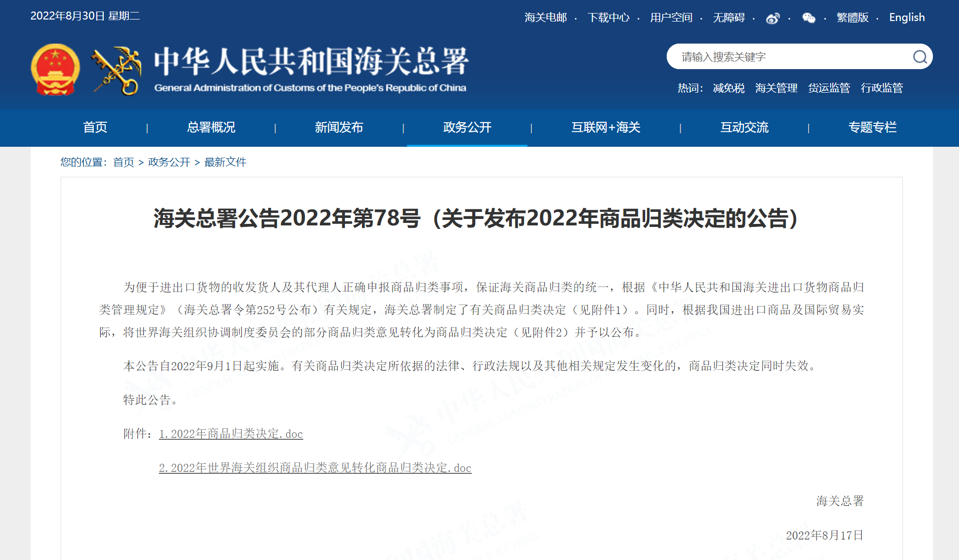
Task: Download attachment 1 商品归类决定.doc
Action: tap(231, 434)
